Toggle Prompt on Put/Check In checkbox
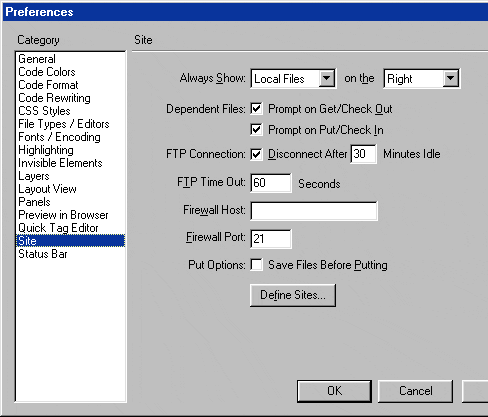Screen dimensions: 488x417 tap(256, 129)
